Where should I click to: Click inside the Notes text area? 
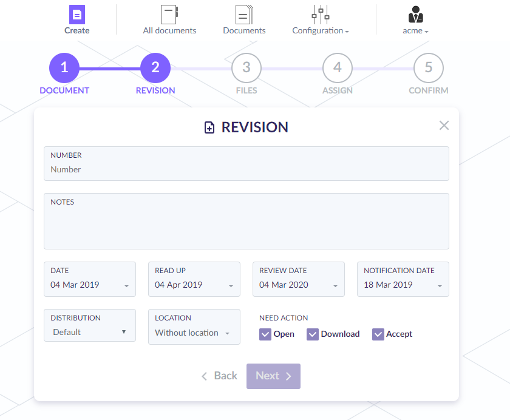click(x=246, y=226)
